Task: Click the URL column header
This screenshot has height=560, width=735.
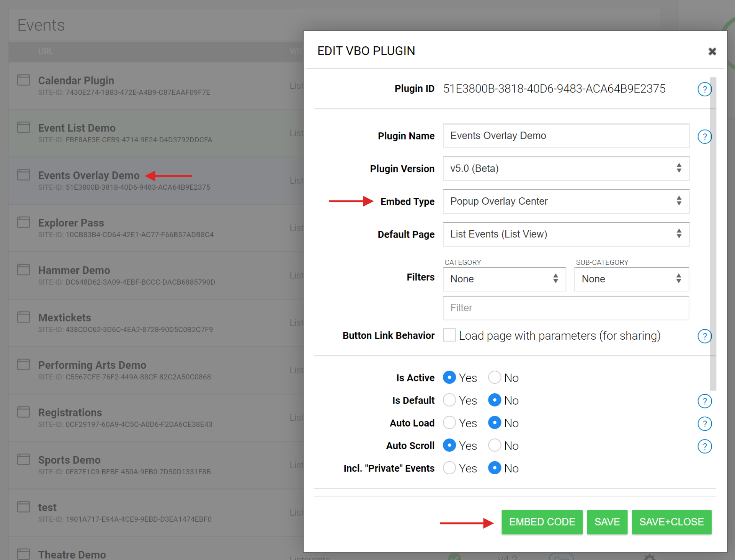Action: tap(46, 51)
